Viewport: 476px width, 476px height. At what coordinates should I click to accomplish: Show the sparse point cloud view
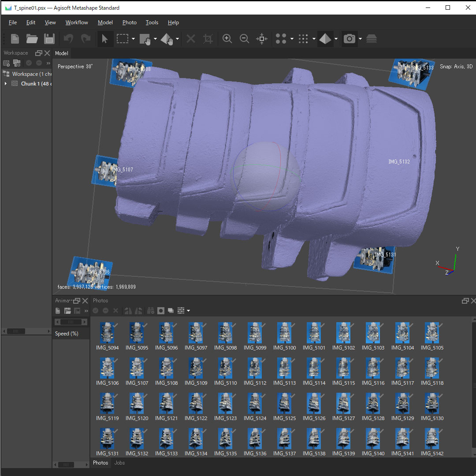pyautogui.click(x=281, y=39)
